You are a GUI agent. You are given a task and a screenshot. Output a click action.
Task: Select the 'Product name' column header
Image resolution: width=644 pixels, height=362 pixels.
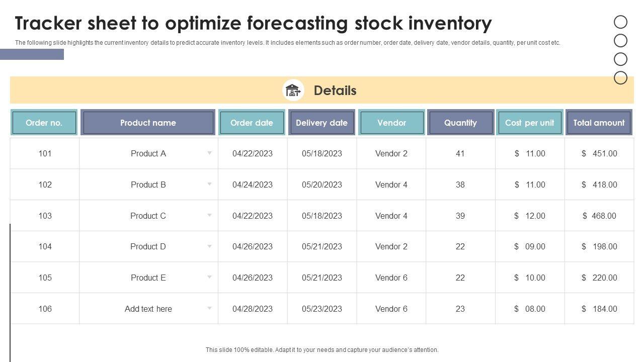[148, 123]
